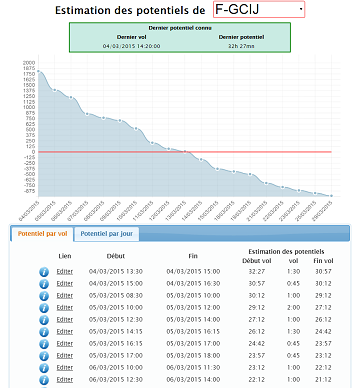Select the Fin cell 04/03/2015 16:30

tap(193, 284)
